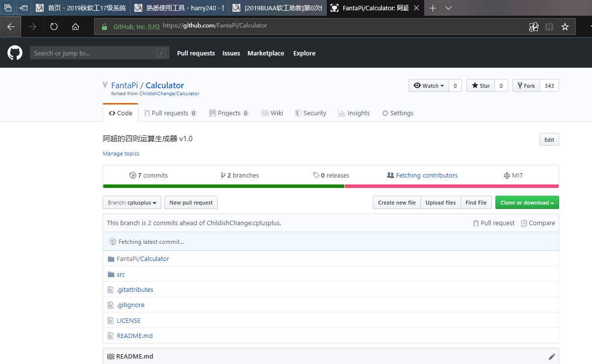Open the FantaPi owner link

[x=125, y=85]
